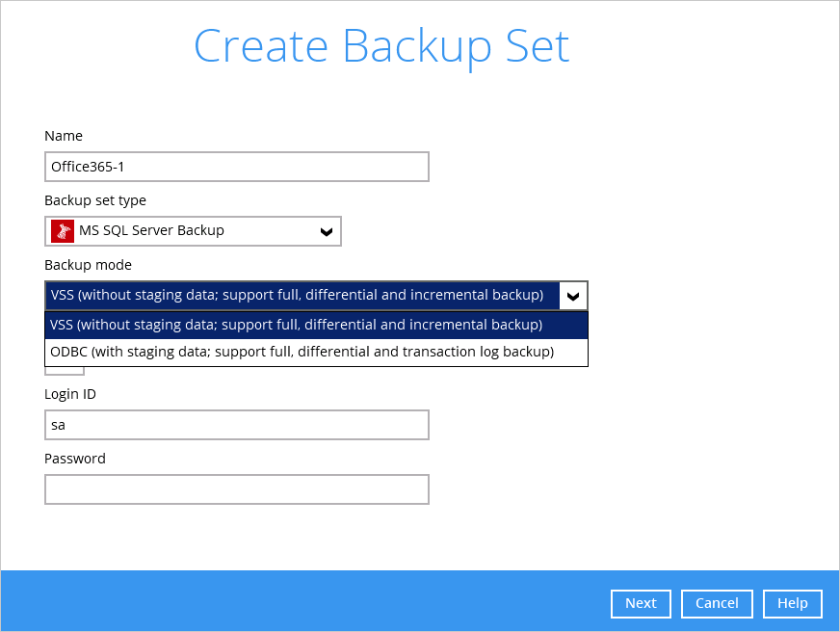Click the Name input field
This screenshot has height=632, width=840.
coord(237,167)
